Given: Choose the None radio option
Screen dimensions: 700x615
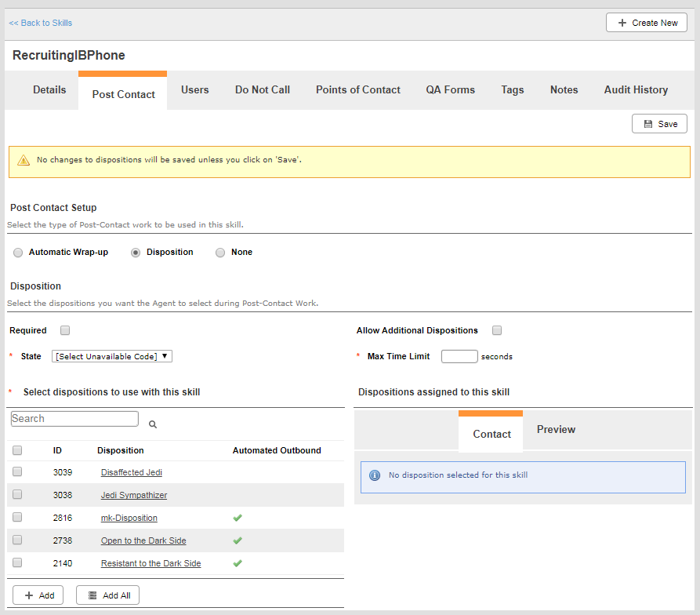Looking at the screenshot, I should tap(220, 253).
